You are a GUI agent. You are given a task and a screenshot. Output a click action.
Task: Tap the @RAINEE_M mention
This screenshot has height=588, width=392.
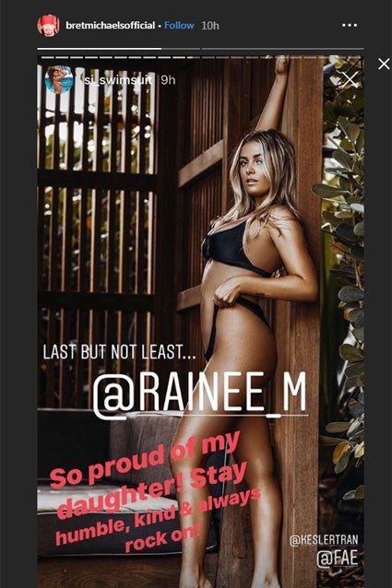(x=200, y=394)
